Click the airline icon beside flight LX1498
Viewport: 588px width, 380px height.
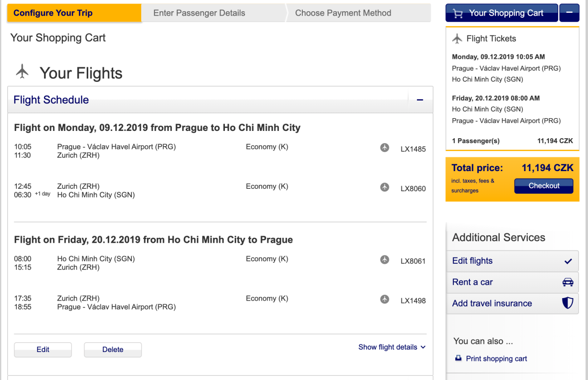coord(385,299)
